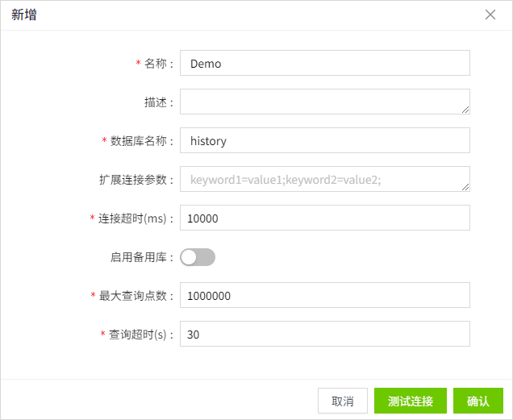513x420 pixels.
Task: Click the 最大查询点数 label text
Action: [x=132, y=296]
